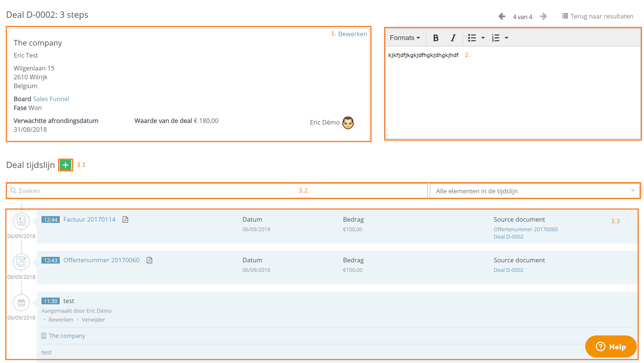Viewport: 644px width, 363px height.
Task: Click the Wilgenlaan 15 address line
Action: tap(34, 68)
